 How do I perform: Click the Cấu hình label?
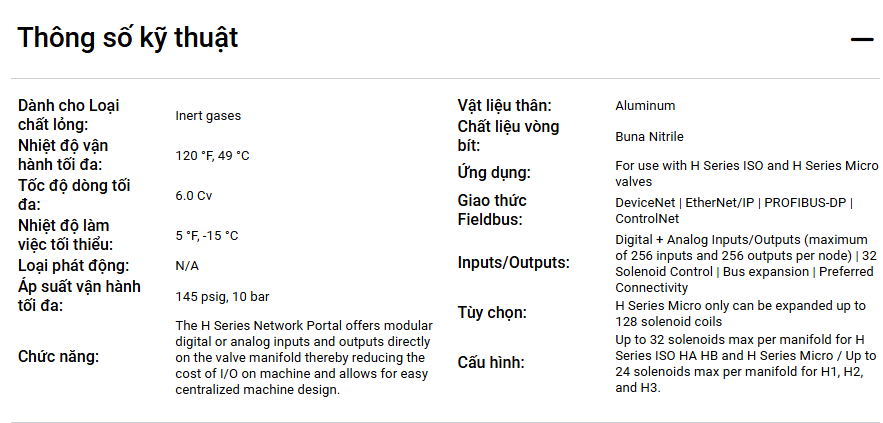pos(491,362)
